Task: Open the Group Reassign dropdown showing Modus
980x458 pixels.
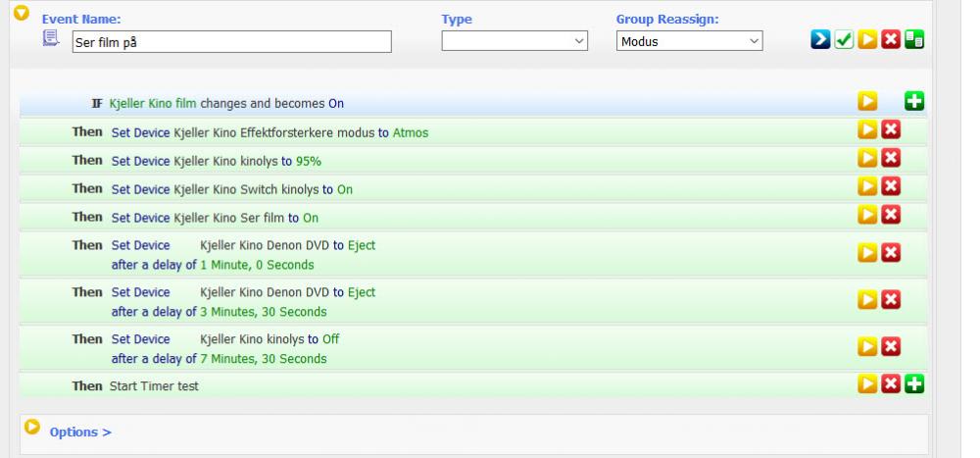Action: [x=689, y=41]
